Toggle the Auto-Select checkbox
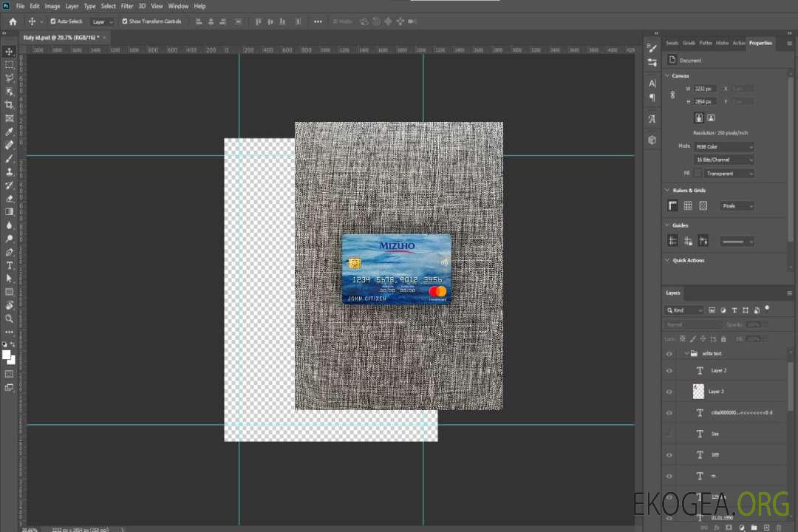The image size is (798, 532). pos(54,21)
